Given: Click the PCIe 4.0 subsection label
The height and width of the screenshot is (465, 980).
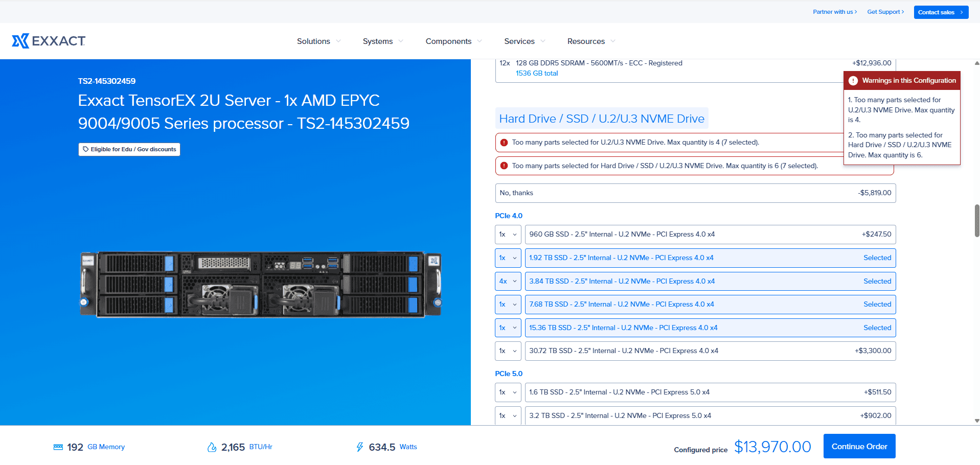Looking at the screenshot, I should [x=509, y=216].
